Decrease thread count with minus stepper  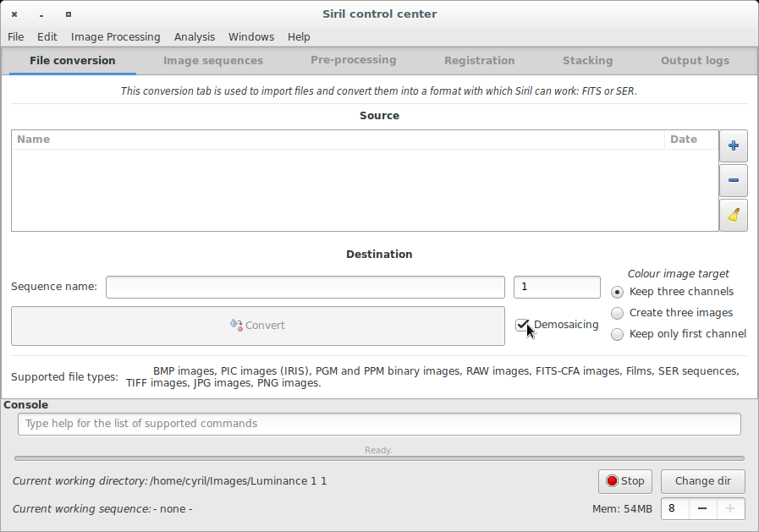point(702,508)
